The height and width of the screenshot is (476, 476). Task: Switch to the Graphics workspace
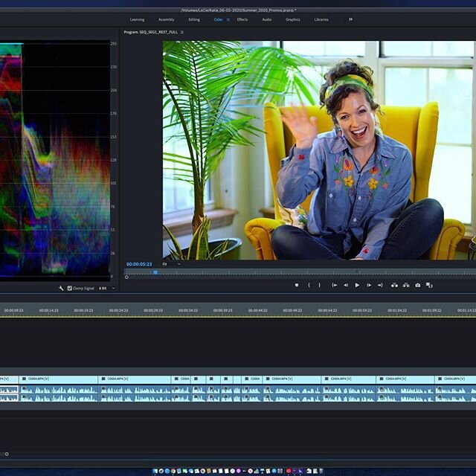(293, 19)
